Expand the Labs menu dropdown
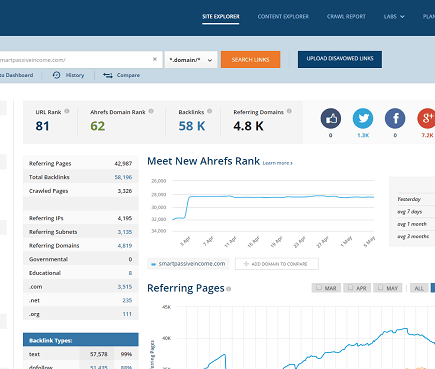The height and width of the screenshot is (369, 435). (x=394, y=16)
